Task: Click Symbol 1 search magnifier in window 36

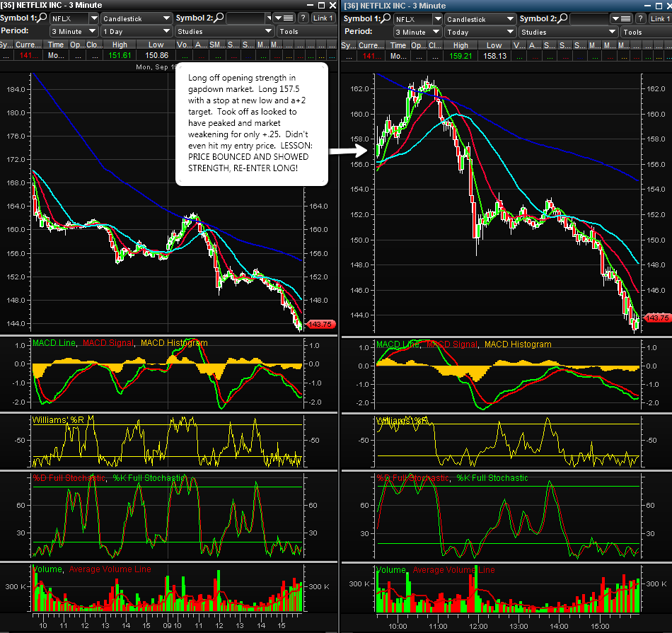Action: coord(386,18)
